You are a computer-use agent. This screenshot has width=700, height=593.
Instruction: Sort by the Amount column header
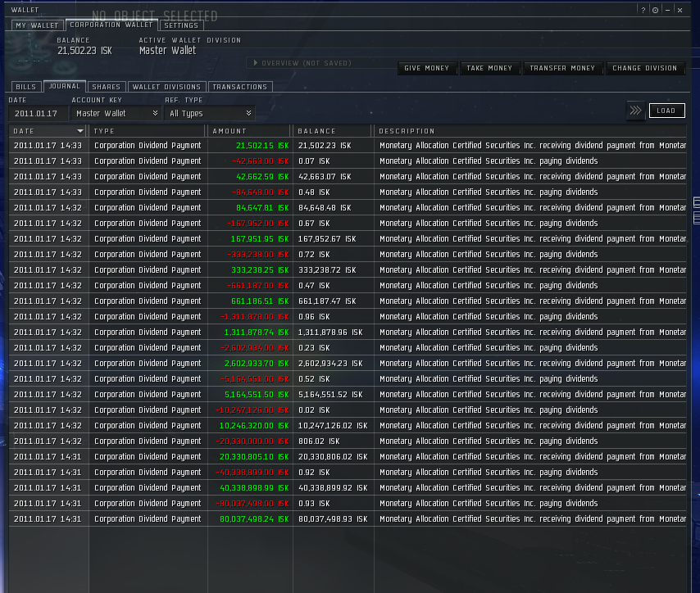coord(249,131)
